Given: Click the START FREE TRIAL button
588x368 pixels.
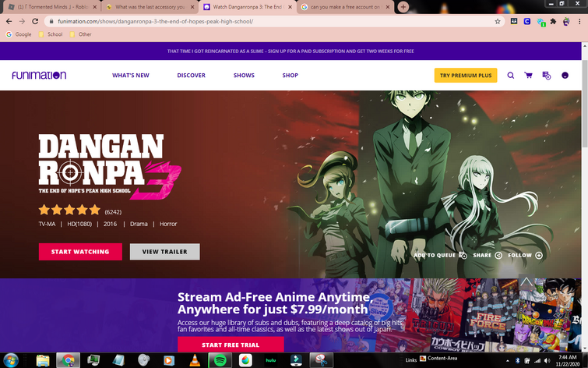Looking at the screenshot, I should click(x=231, y=345).
